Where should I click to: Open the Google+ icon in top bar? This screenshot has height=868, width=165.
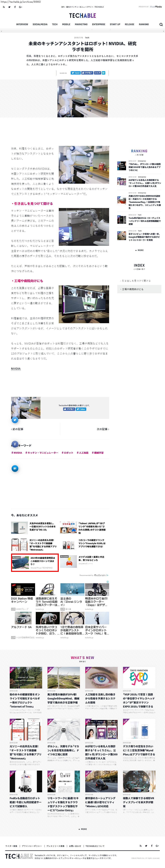tap(20, 7)
